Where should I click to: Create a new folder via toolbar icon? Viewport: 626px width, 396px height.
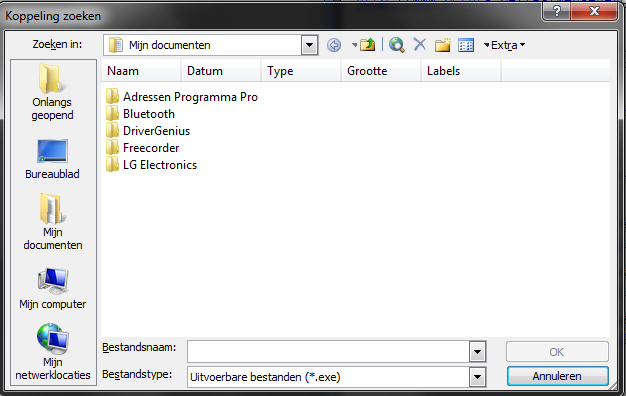click(442, 45)
